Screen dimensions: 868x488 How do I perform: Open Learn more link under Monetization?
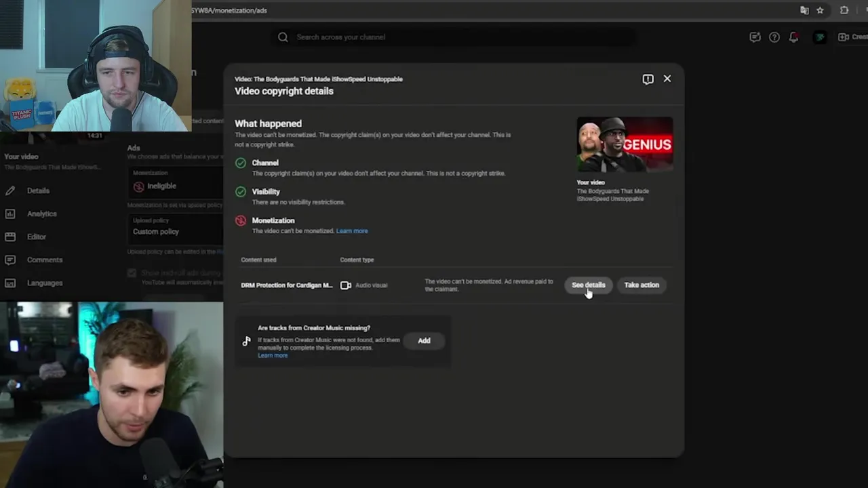pos(352,231)
